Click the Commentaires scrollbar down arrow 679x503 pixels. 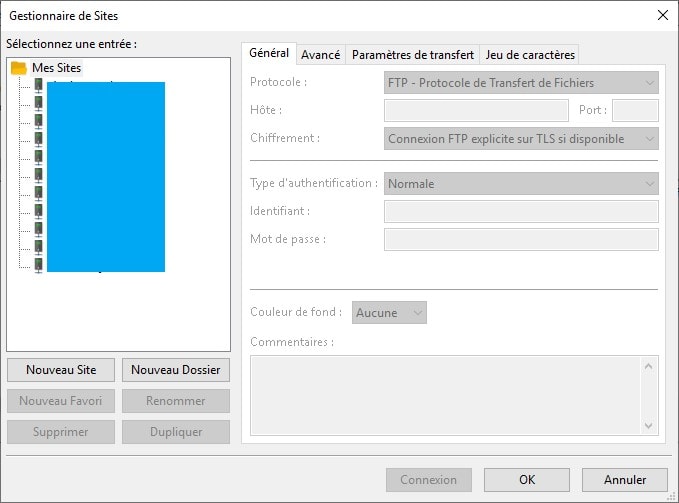[x=648, y=426]
